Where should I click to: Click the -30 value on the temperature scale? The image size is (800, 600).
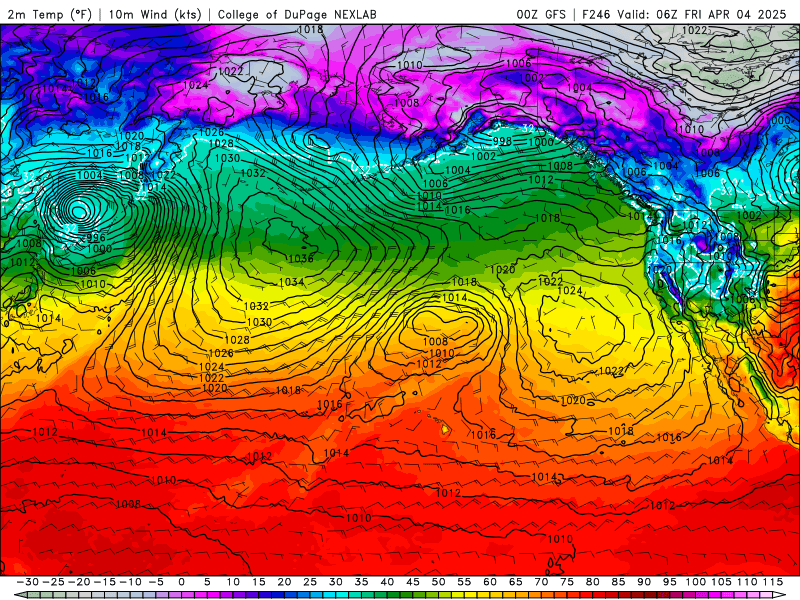pyautogui.click(x=28, y=582)
